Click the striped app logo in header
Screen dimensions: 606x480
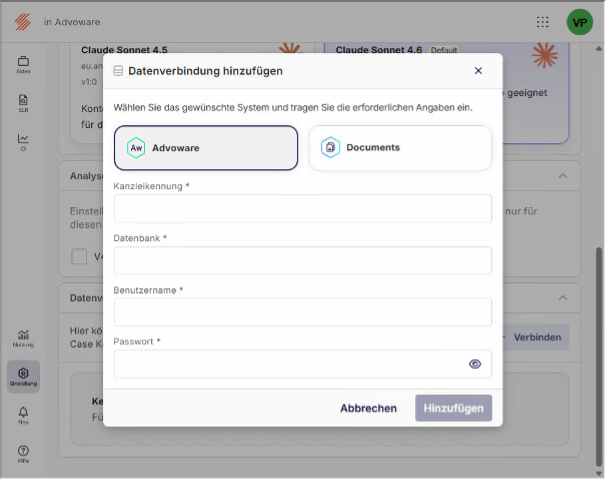[x=23, y=22]
